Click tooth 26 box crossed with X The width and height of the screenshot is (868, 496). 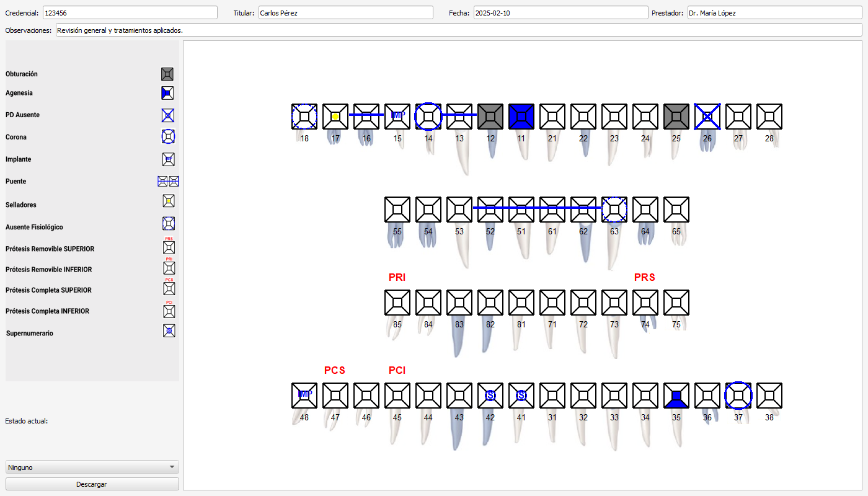tap(707, 117)
